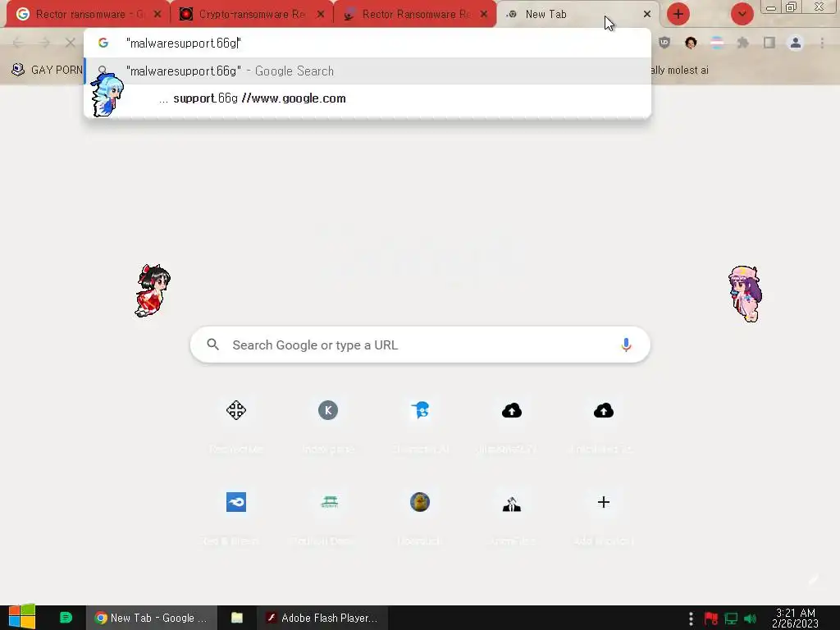Customize this page with the pencil icon

click(x=814, y=580)
